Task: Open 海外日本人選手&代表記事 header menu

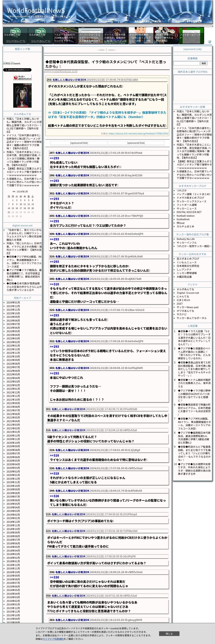Action: point(148,22)
